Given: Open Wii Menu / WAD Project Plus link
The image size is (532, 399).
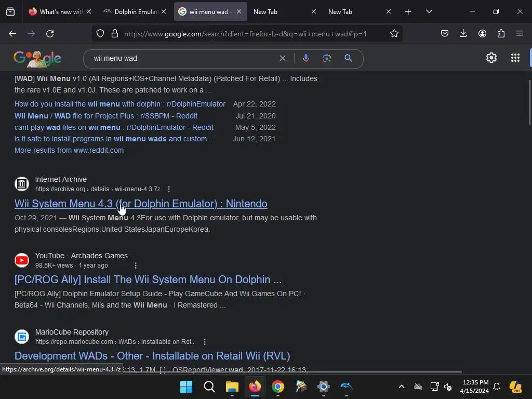Looking at the screenshot, I should tap(106, 116).
